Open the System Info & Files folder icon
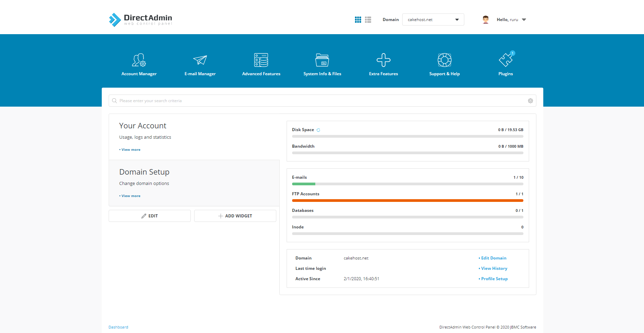644x333 pixels. tap(322, 60)
